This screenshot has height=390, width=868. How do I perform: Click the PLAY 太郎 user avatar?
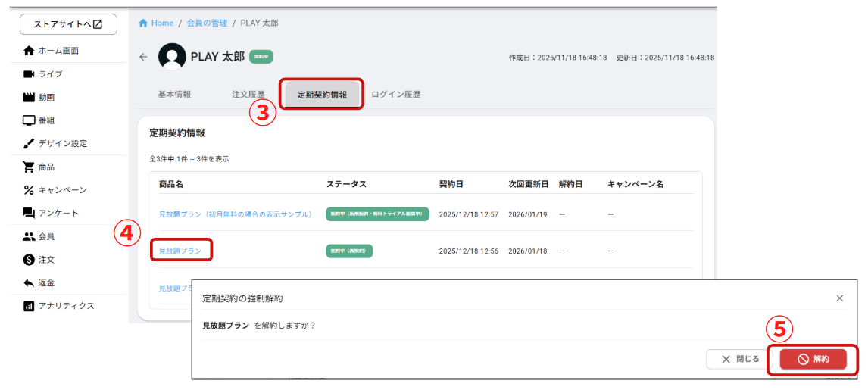coord(172,57)
